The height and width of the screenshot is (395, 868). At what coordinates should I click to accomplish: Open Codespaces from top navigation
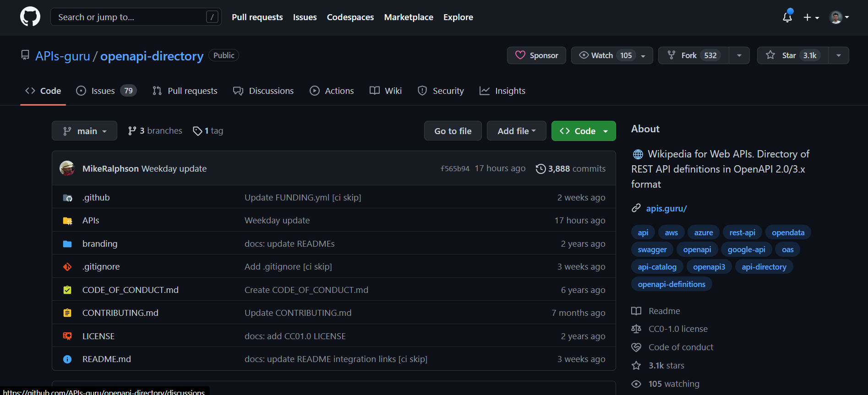[350, 17]
